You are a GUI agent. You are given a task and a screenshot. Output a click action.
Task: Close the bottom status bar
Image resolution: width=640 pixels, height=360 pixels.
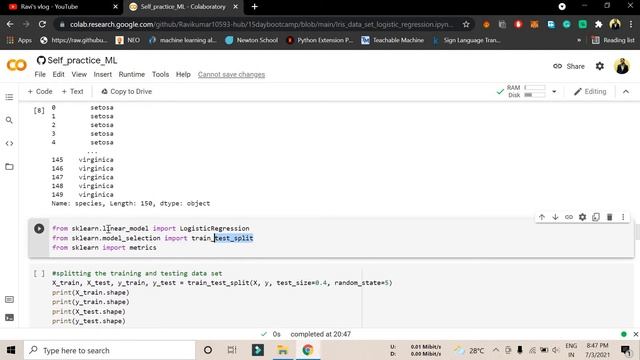pos(636,334)
